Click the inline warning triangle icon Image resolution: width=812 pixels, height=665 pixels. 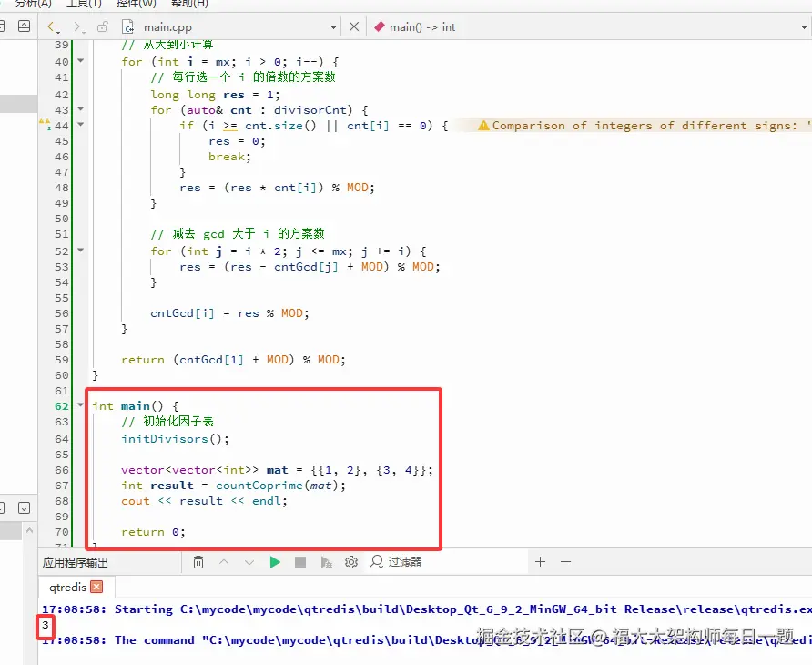[483, 126]
